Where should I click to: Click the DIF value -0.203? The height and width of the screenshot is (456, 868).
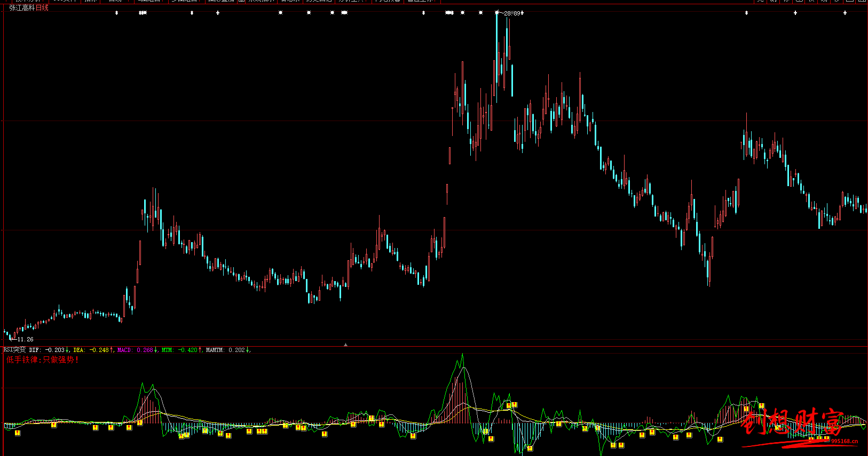[54, 350]
